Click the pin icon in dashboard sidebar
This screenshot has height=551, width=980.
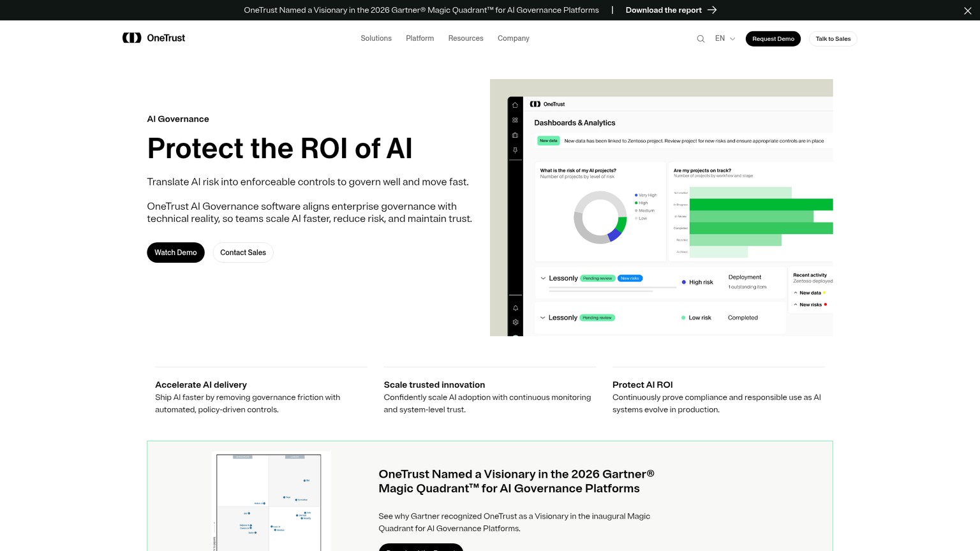pos(515,151)
